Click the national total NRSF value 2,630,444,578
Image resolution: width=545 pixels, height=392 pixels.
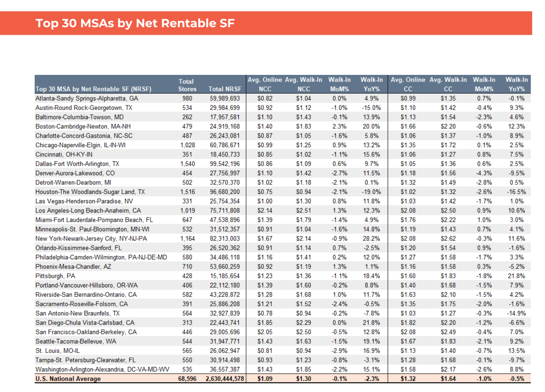point(225,379)
